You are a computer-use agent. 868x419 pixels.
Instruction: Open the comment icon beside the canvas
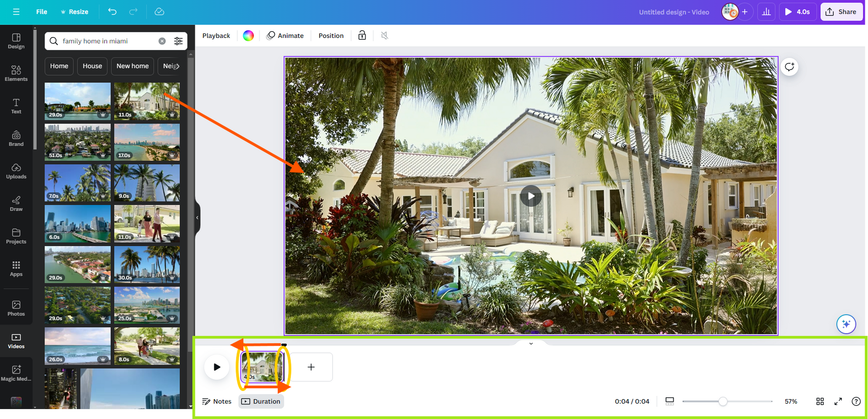[x=789, y=67]
